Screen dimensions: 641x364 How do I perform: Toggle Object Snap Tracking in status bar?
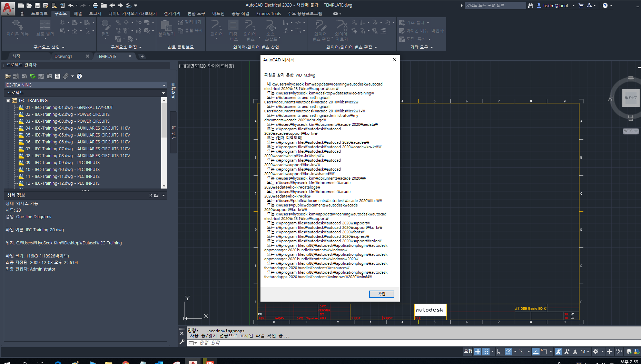536,351
